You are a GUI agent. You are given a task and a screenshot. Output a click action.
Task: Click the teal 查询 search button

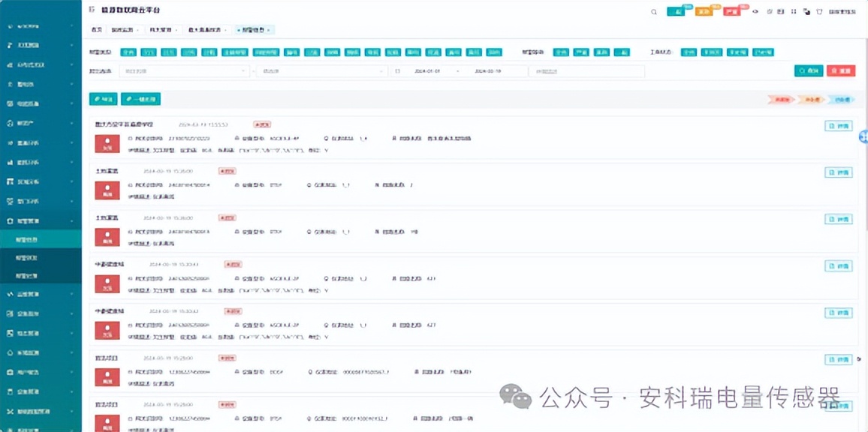[808, 70]
